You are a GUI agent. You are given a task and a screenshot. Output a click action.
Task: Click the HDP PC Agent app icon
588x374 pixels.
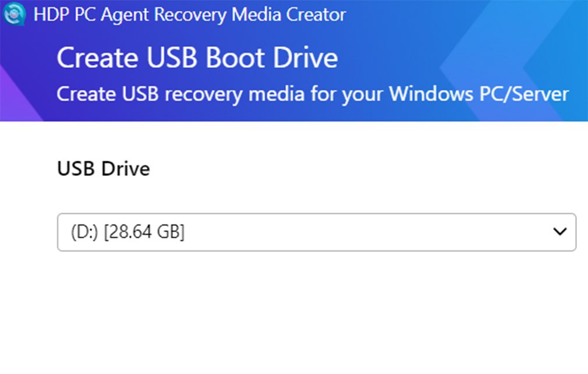[14, 14]
